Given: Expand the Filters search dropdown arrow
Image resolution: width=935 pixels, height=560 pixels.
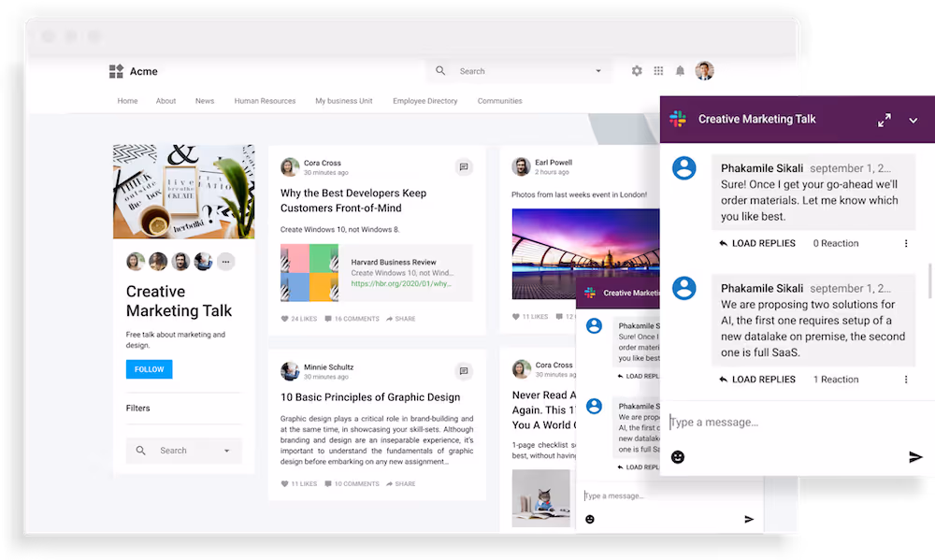Looking at the screenshot, I should click(226, 451).
